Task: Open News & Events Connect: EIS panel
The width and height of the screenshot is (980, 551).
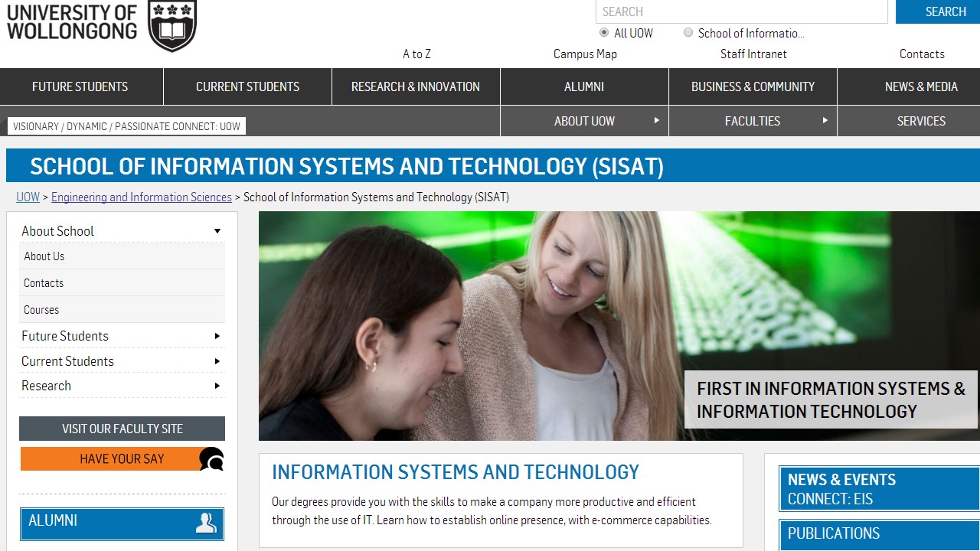Action: pos(879,489)
